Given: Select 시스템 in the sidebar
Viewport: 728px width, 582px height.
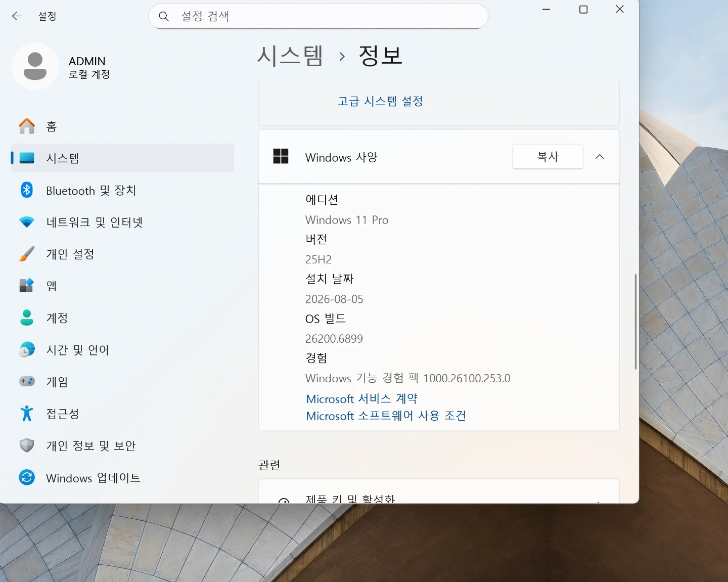Looking at the screenshot, I should [122, 158].
